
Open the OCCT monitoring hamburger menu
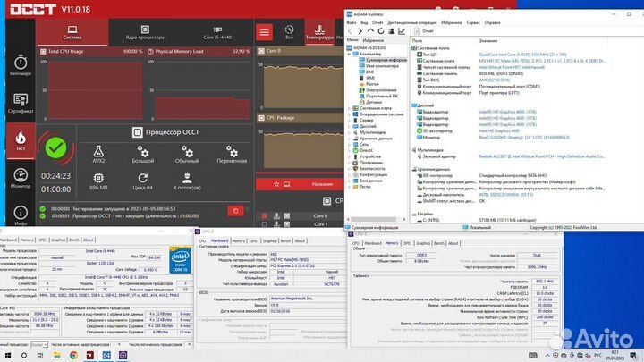coord(264,32)
